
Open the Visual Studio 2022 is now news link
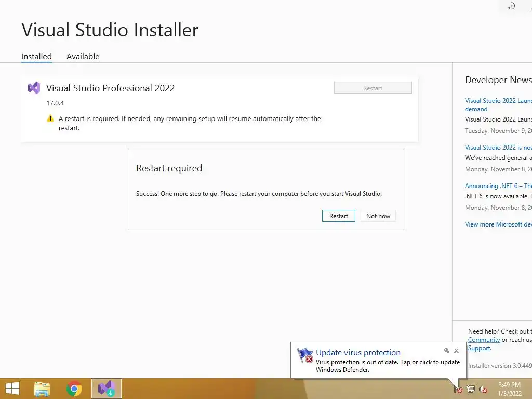(x=498, y=147)
